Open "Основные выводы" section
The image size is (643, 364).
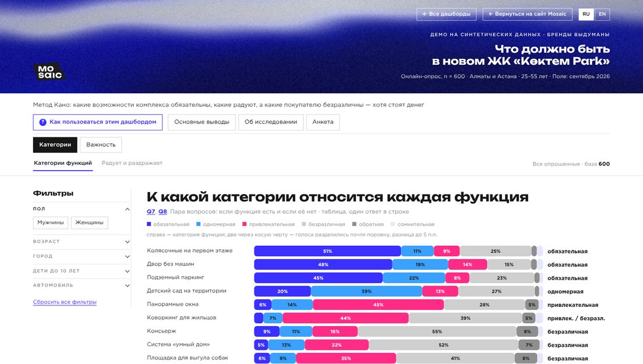[202, 122]
